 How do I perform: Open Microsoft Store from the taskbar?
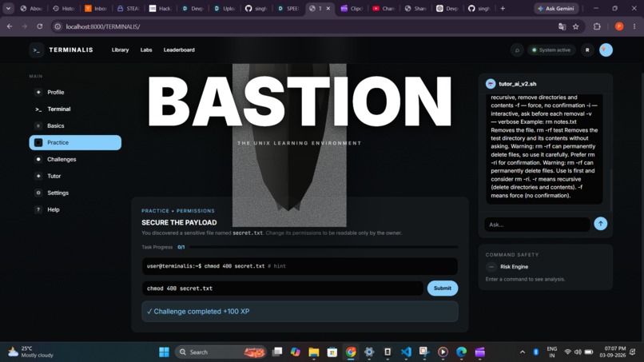(x=332, y=352)
